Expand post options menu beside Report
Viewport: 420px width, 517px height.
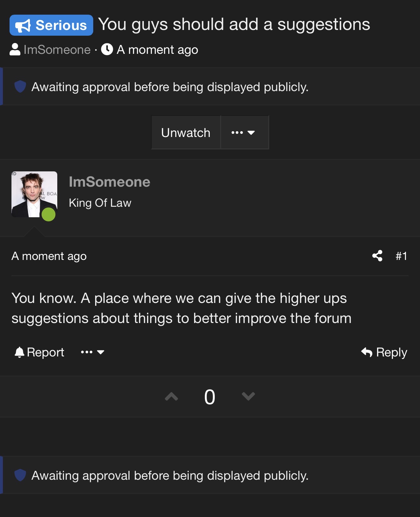(93, 352)
